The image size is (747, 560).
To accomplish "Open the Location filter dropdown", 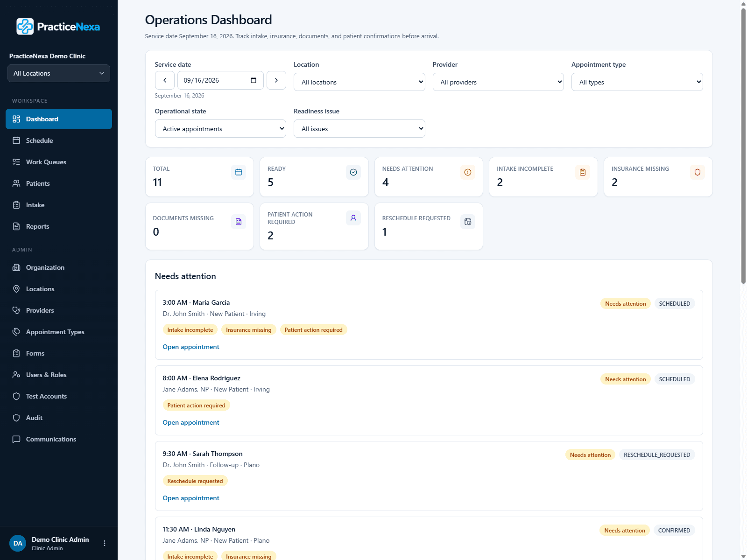I will pyautogui.click(x=359, y=82).
